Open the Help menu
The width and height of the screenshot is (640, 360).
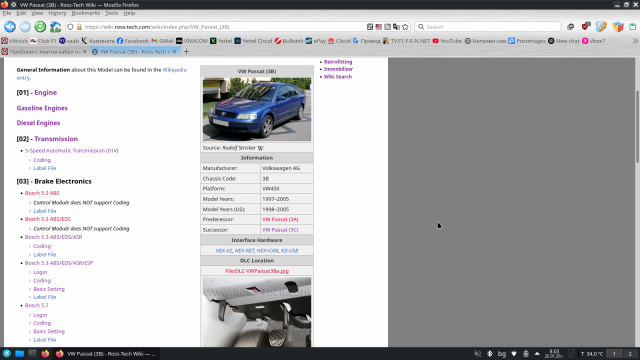point(129,13)
